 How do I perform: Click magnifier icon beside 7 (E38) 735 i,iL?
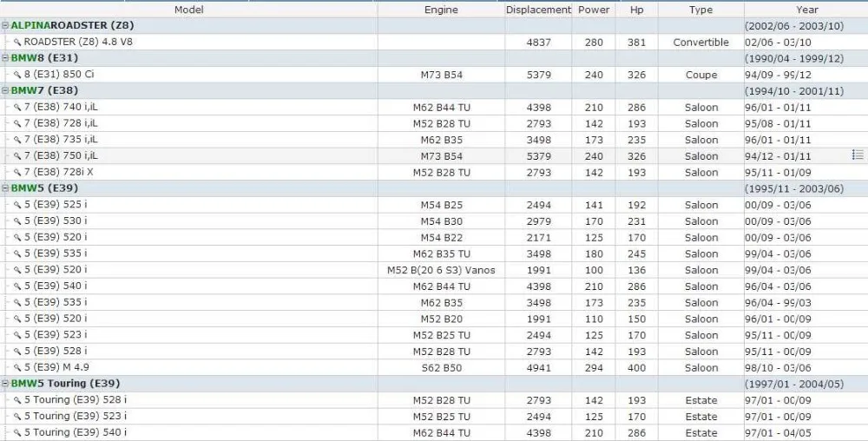pyautogui.click(x=17, y=140)
